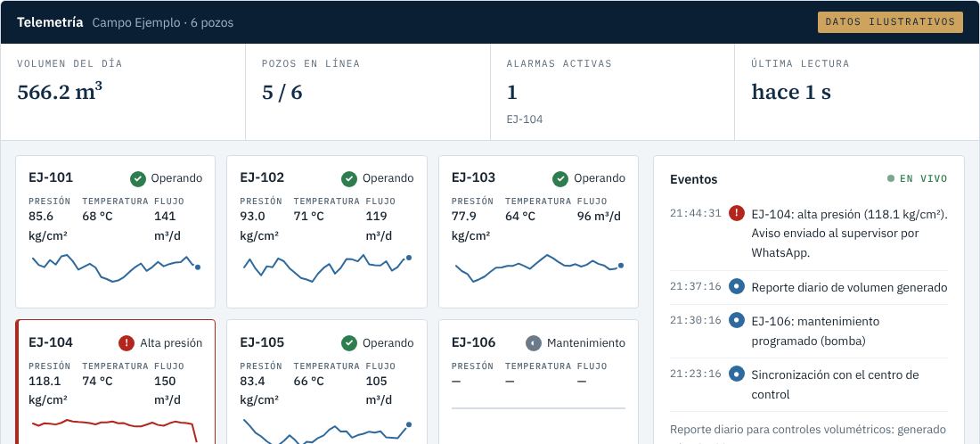980x444 pixels.
Task: Click the 'EJ-104: alta presión' event message
Action: coord(849,234)
